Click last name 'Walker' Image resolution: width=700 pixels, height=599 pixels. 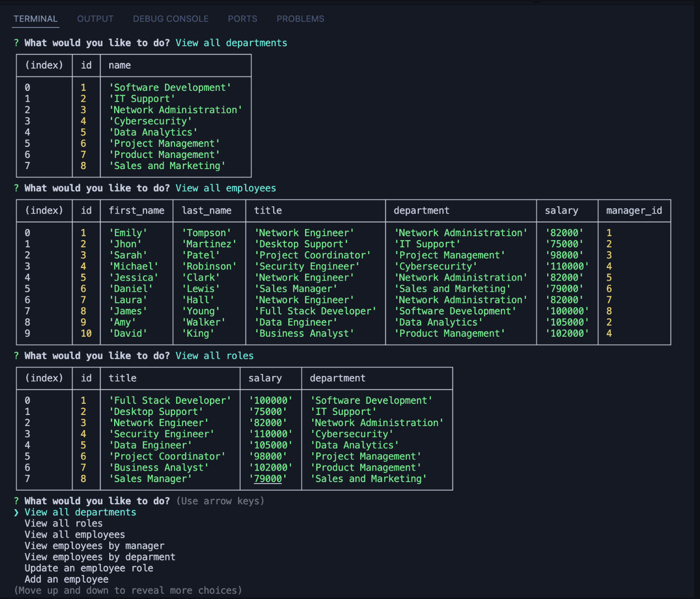coord(204,322)
